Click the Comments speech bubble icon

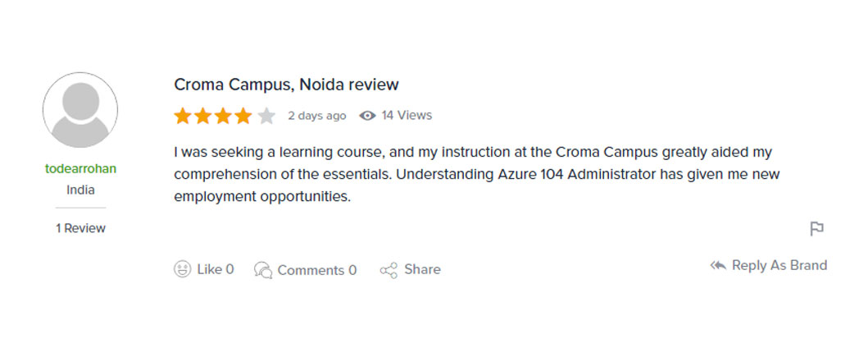tap(263, 270)
